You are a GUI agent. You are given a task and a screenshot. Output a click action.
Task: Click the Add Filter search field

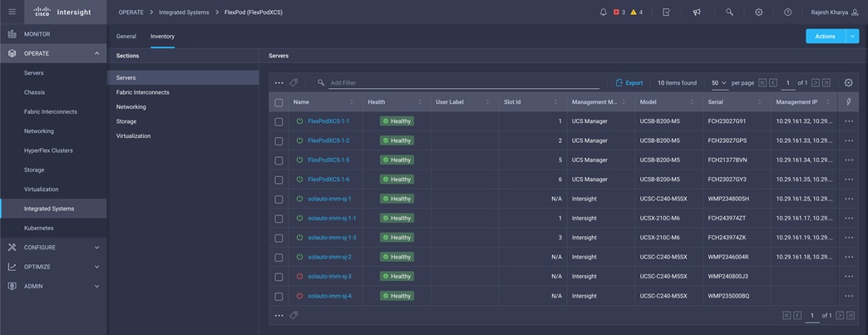(464, 82)
